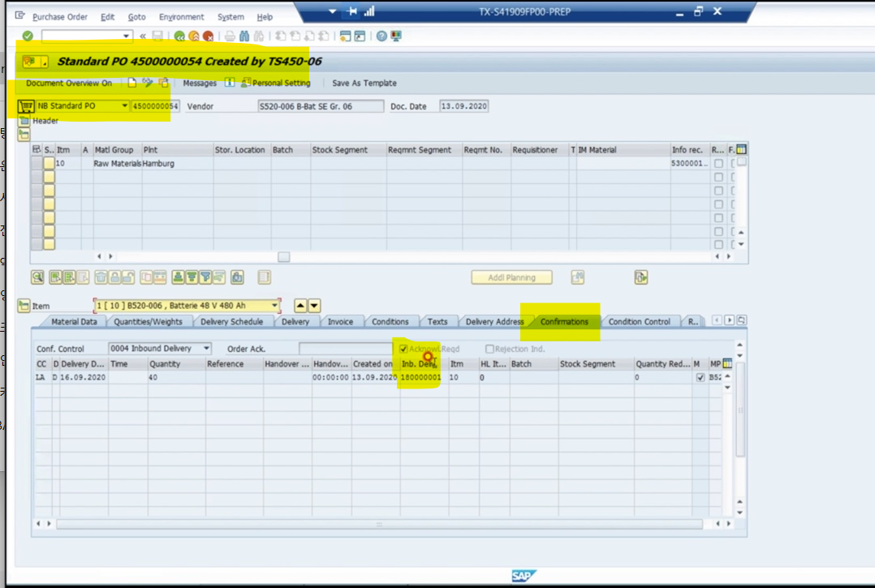Open the item selector dropdown B520-006
The height and width of the screenshot is (588, 875).
click(x=274, y=306)
